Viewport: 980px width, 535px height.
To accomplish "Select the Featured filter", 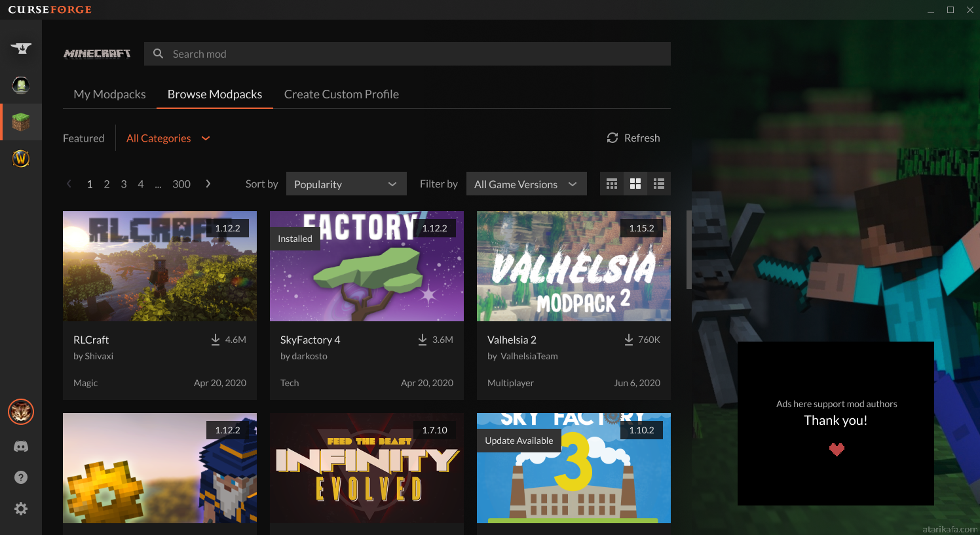I will pos(83,138).
